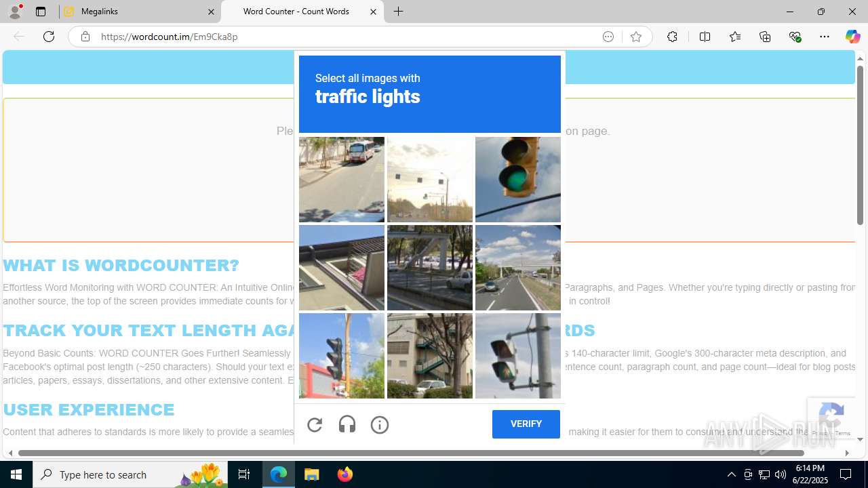Open network status tray icon
This screenshot has width=868, height=488.
(764, 474)
